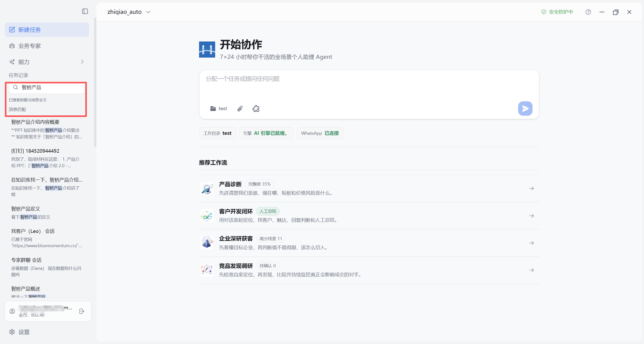644x344 pixels.
Task: Open the 能力 menu item
Action: [x=47, y=62]
